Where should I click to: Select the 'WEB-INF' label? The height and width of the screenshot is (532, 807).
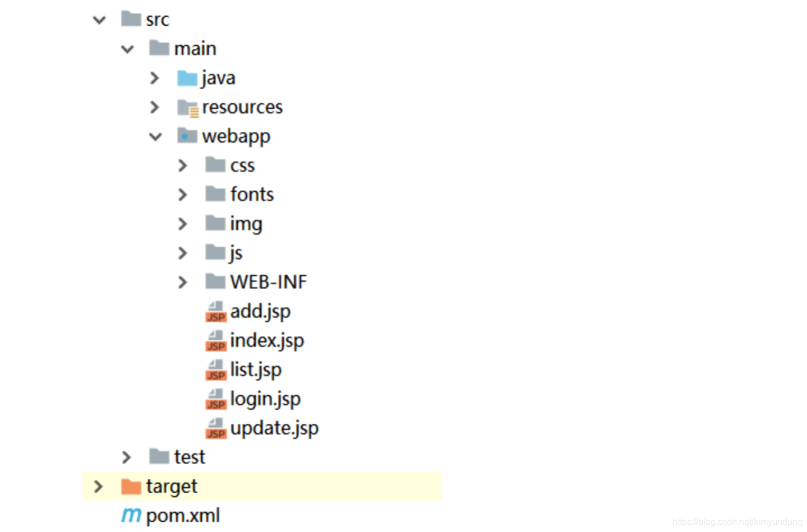pos(269,282)
